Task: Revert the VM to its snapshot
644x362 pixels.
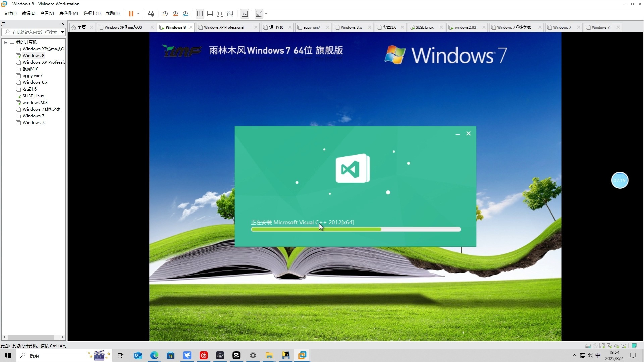Action: [x=175, y=14]
